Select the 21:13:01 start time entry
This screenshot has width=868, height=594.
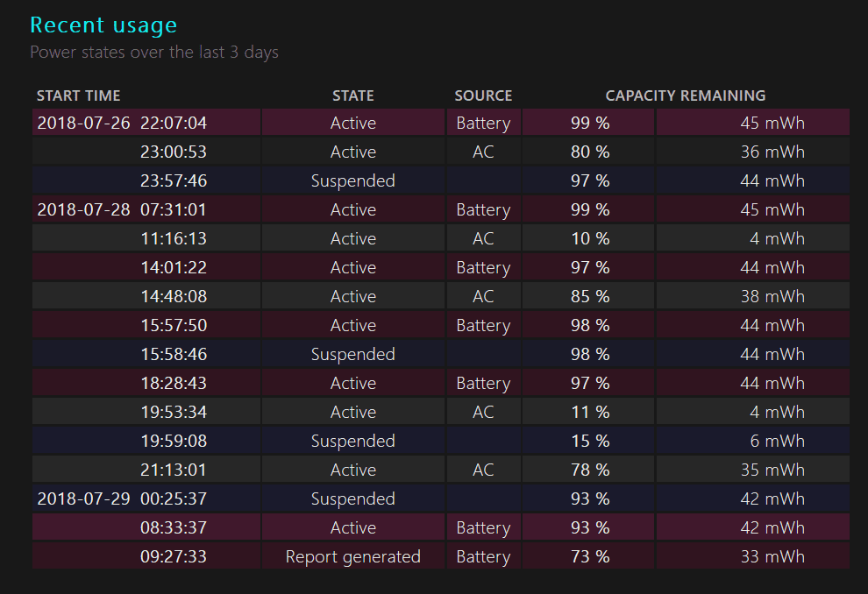173,470
